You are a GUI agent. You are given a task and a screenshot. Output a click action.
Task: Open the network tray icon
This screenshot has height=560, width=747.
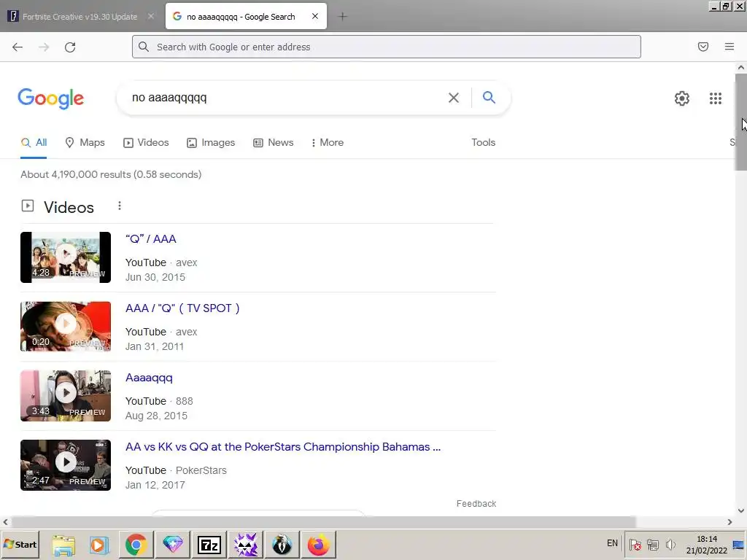[x=653, y=544]
